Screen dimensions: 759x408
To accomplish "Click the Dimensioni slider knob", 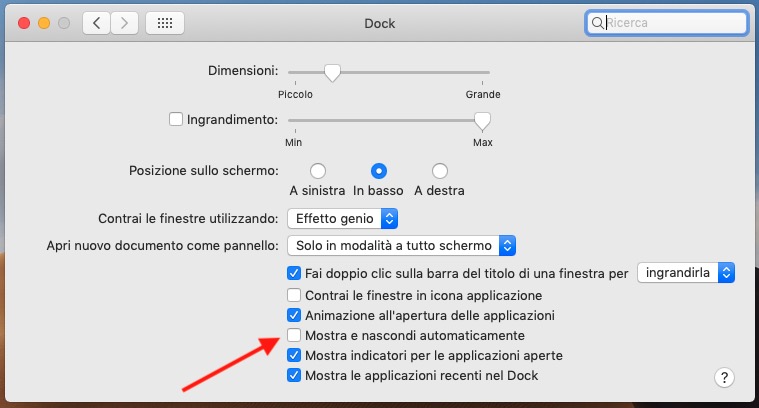I will (332, 72).
